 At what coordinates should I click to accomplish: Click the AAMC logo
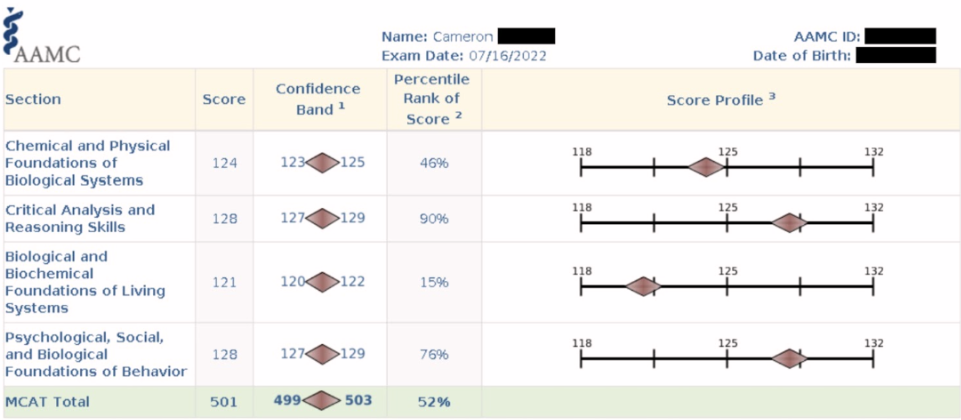coord(42,38)
